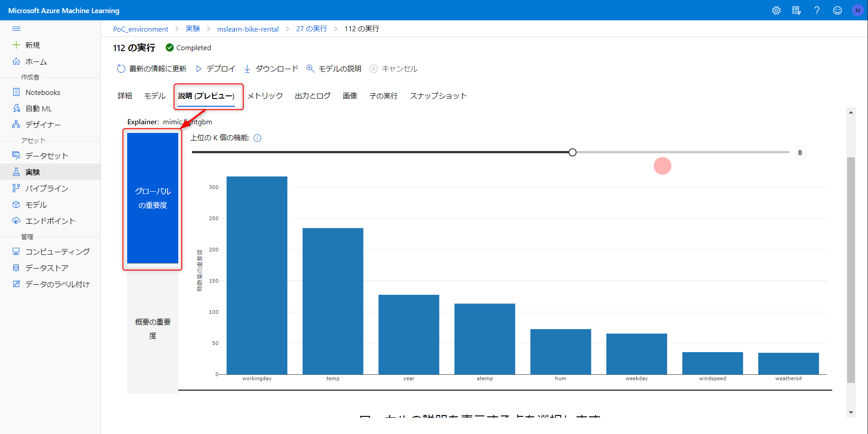Viewport: 868px width, 434px height.
Task: Open the 出力とログ tab
Action: tap(313, 96)
